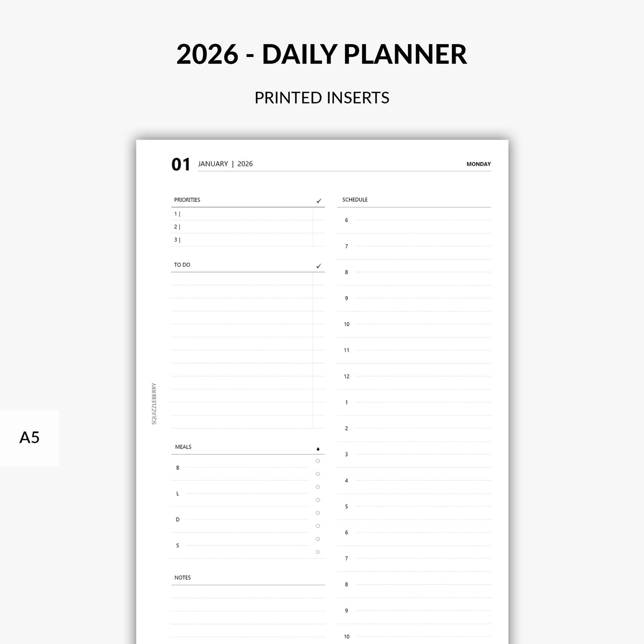Image resolution: width=644 pixels, height=644 pixels.
Task: Click the 12 o'clock schedule line
Action: 422,376
